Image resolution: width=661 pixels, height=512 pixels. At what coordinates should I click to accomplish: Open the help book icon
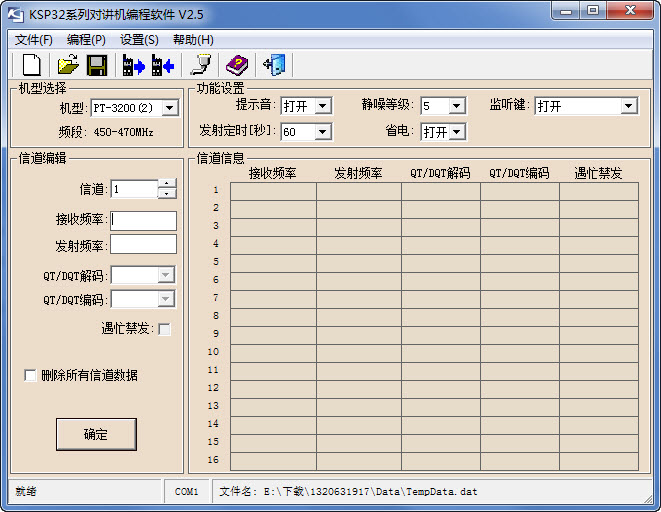point(236,66)
